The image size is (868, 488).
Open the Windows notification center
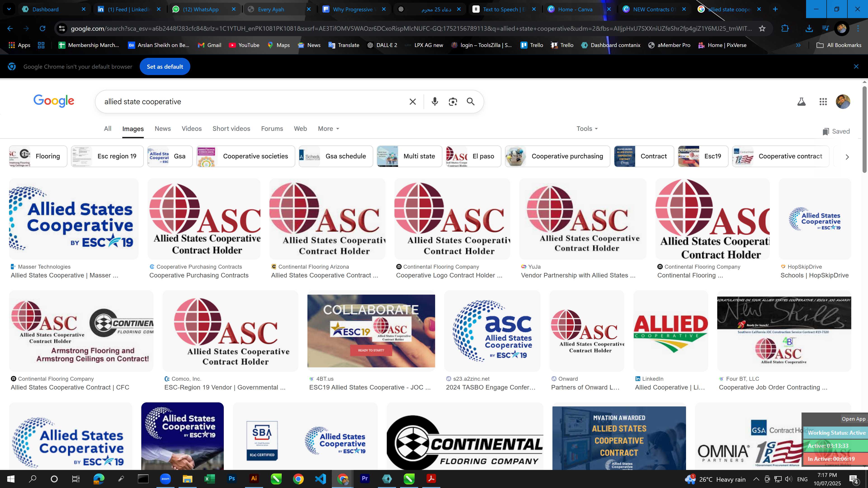(854, 479)
